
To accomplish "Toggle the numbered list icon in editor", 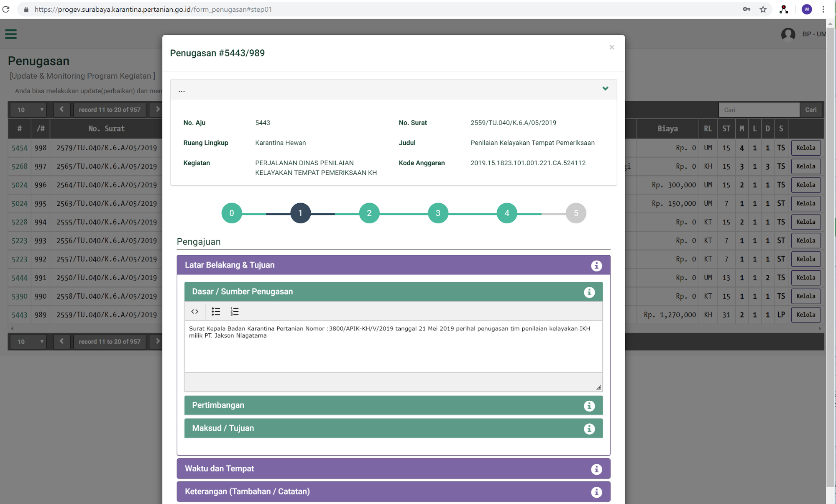I will pyautogui.click(x=234, y=311).
